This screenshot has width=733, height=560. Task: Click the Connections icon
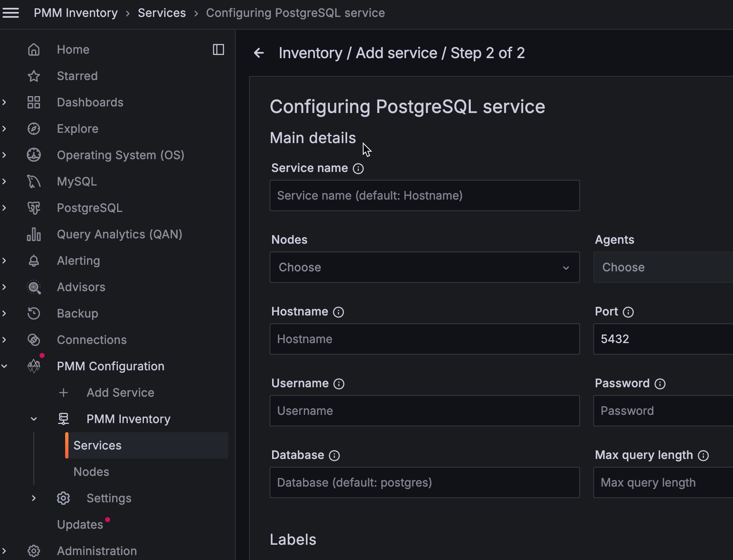pyautogui.click(x=34, y=340)
